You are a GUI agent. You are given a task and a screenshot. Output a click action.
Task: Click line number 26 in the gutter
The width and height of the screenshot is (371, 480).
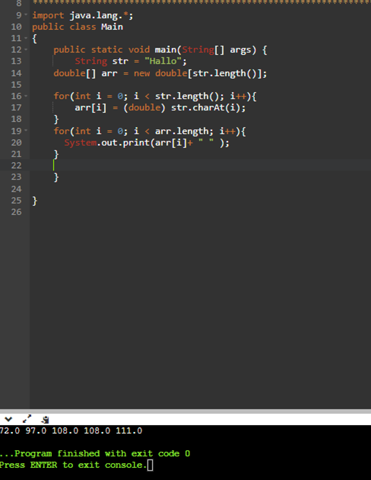click(16, 212)
